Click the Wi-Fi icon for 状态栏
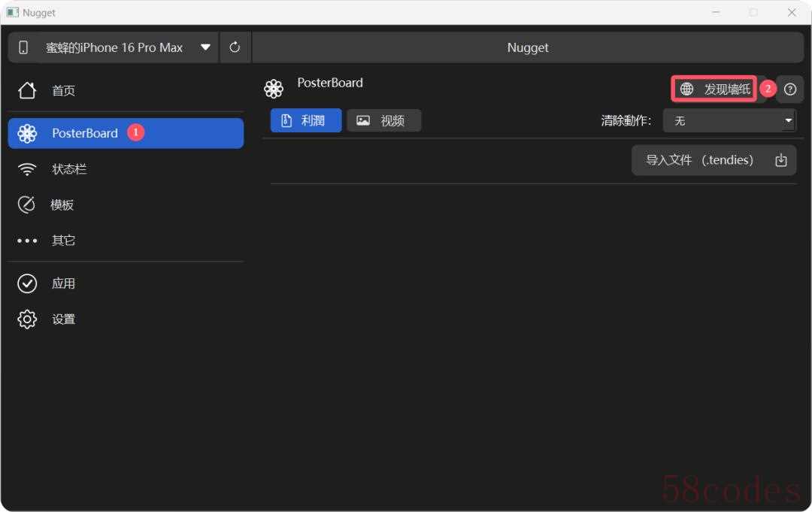This screenshot has width=812, height=512. (27, 169)
